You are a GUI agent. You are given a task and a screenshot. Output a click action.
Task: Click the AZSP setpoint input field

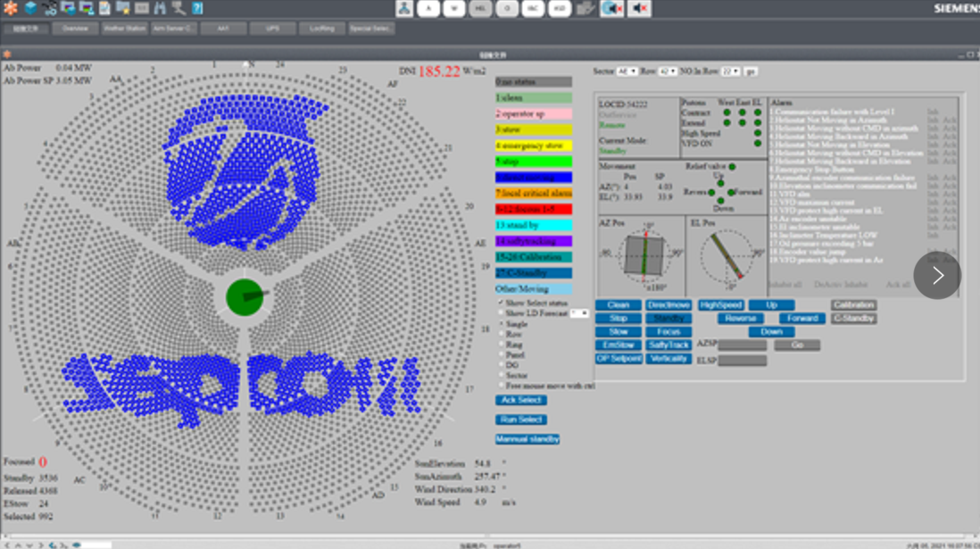pyautogui.click(x=743, y=345)
